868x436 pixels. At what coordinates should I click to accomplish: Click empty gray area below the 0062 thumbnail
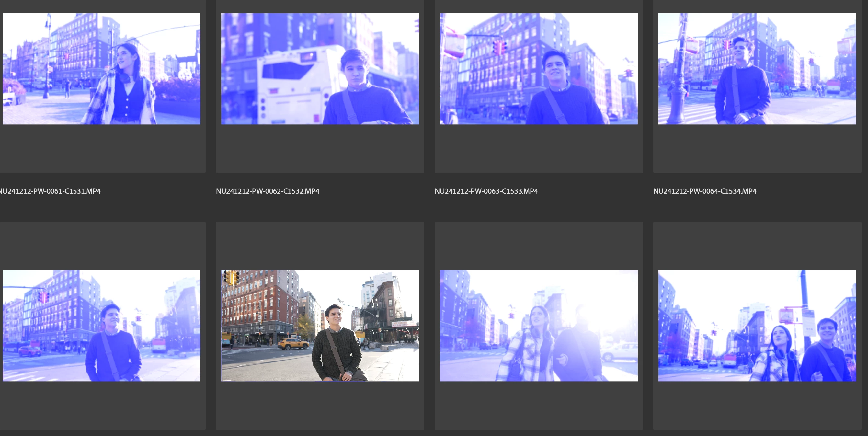click(x=320, y=148)
